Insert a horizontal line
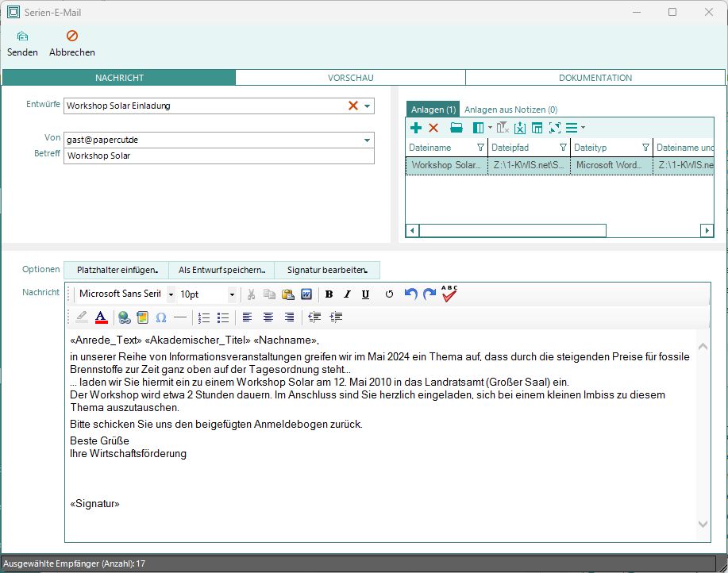 pyautogui.click(x=180, y=317)
